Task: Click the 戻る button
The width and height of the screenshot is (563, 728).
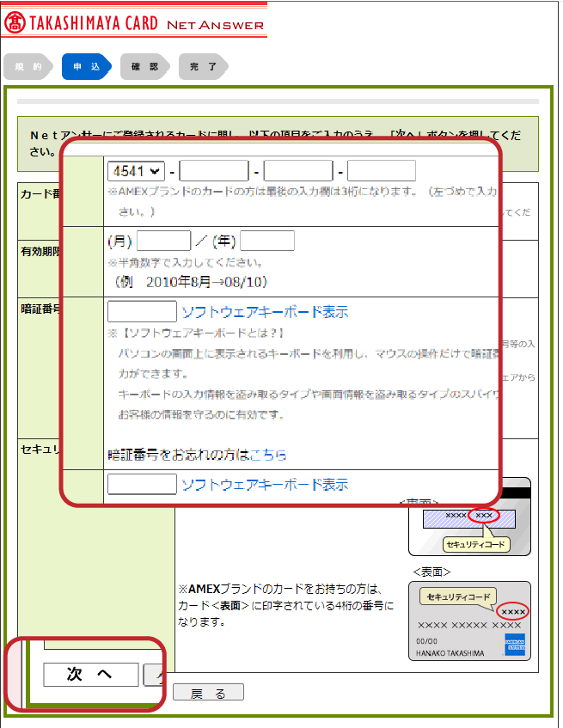Action: point(208,693)
